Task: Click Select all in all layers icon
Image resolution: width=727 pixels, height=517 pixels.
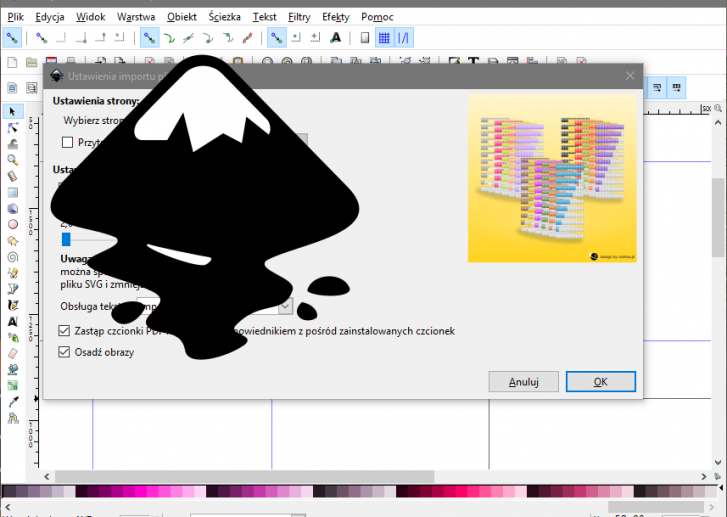Action: pos(31,88)
